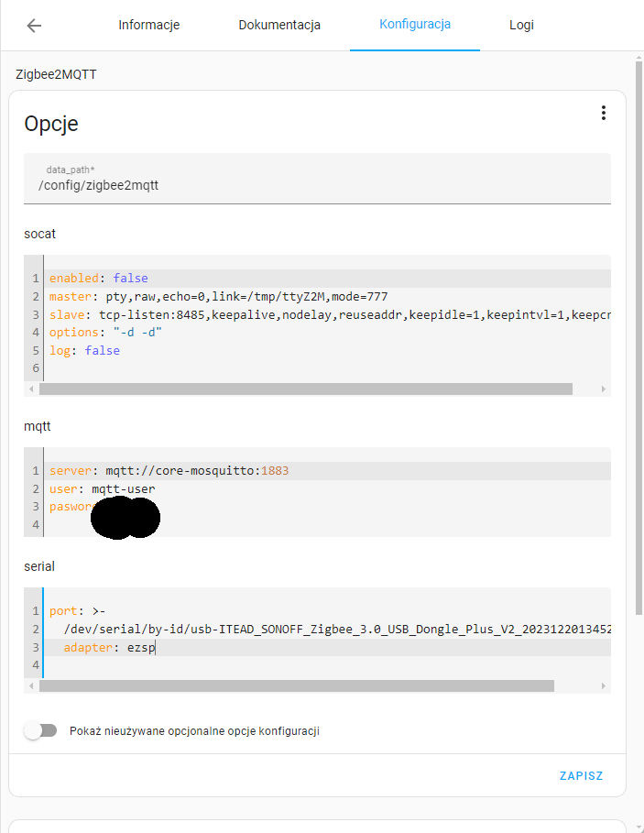The width and height of the screenshot is (644, 833).
Task: Click the empty line 4 in serial editor
Action: tap(327, 665)
